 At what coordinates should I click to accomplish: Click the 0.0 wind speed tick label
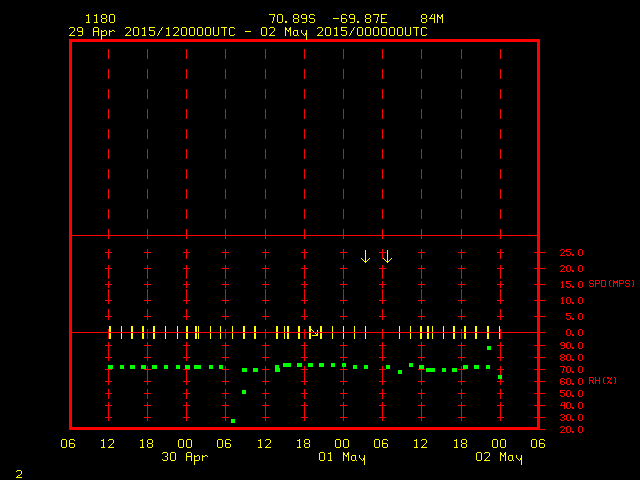[x=574, y=332]
